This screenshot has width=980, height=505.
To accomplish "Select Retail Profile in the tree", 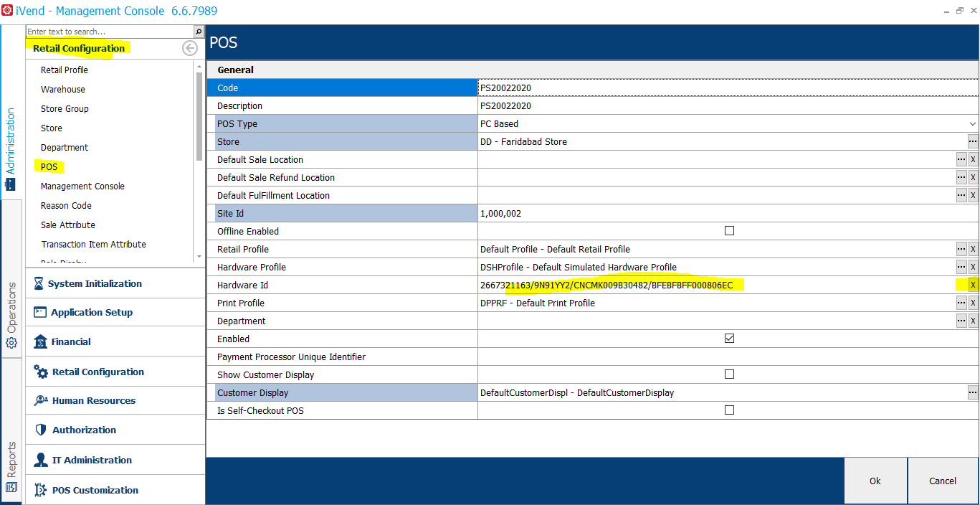I will 65,70.
